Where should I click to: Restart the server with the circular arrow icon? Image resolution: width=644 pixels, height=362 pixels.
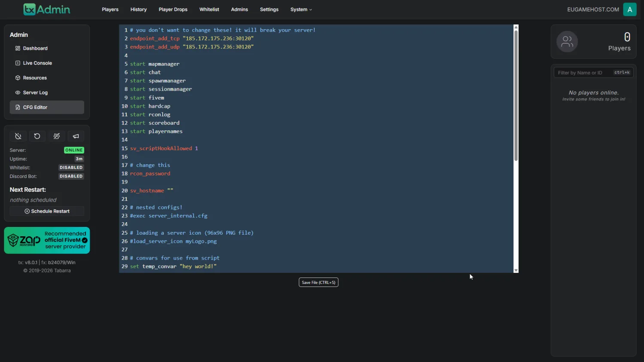tap(37, 136)
